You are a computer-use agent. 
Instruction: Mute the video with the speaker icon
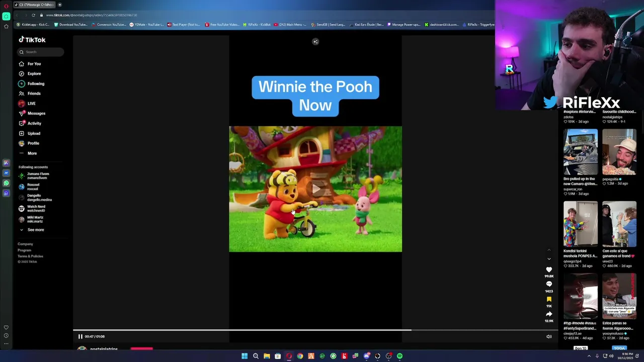549,336
